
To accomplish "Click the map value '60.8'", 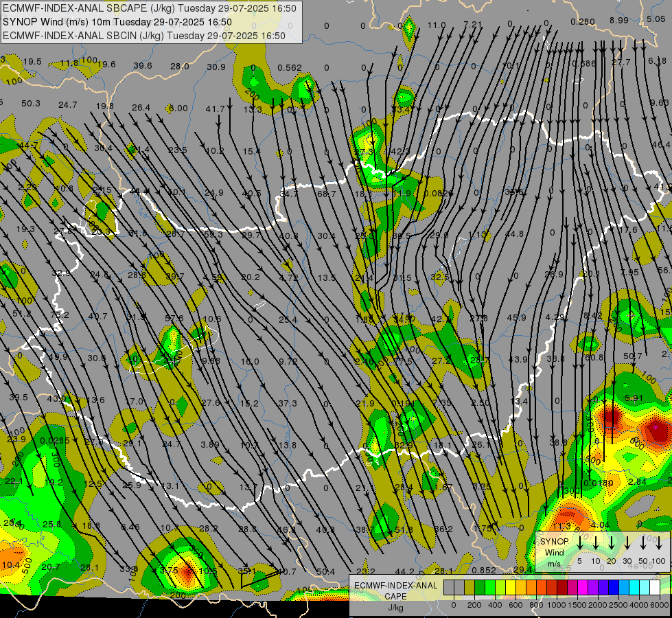I will click(594, 357).
